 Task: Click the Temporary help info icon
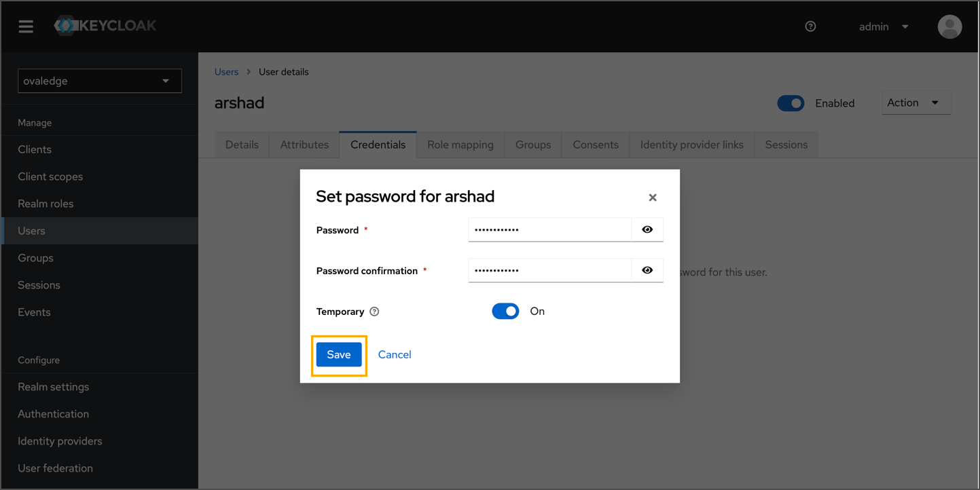374,312
